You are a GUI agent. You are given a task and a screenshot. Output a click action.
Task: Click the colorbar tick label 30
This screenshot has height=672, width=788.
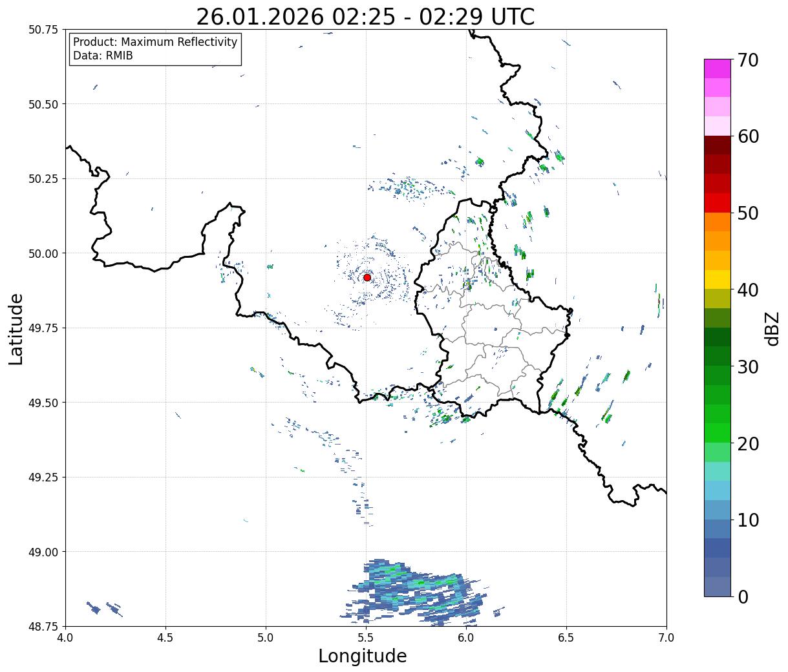pyautogui.click(x=748, y=367)
